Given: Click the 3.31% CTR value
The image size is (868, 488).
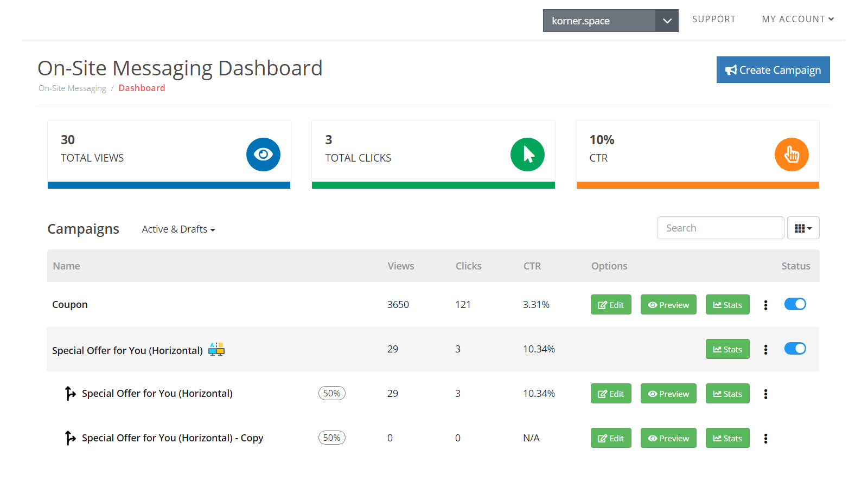Looking at the screenshot, I should tap(536, 305).
